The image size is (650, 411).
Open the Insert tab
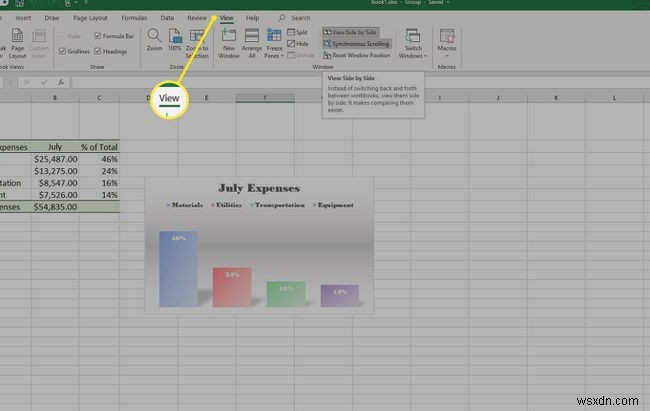pyautogui.click(x=23, y=18)
